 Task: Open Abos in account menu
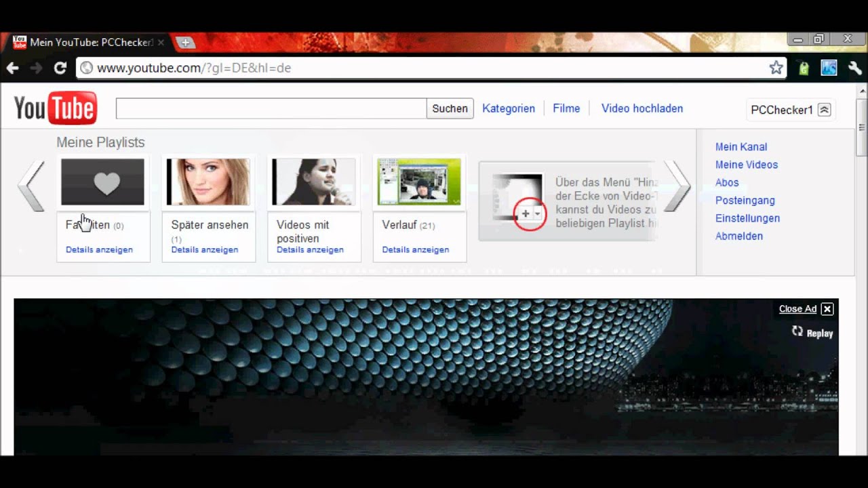click(727, 182)
